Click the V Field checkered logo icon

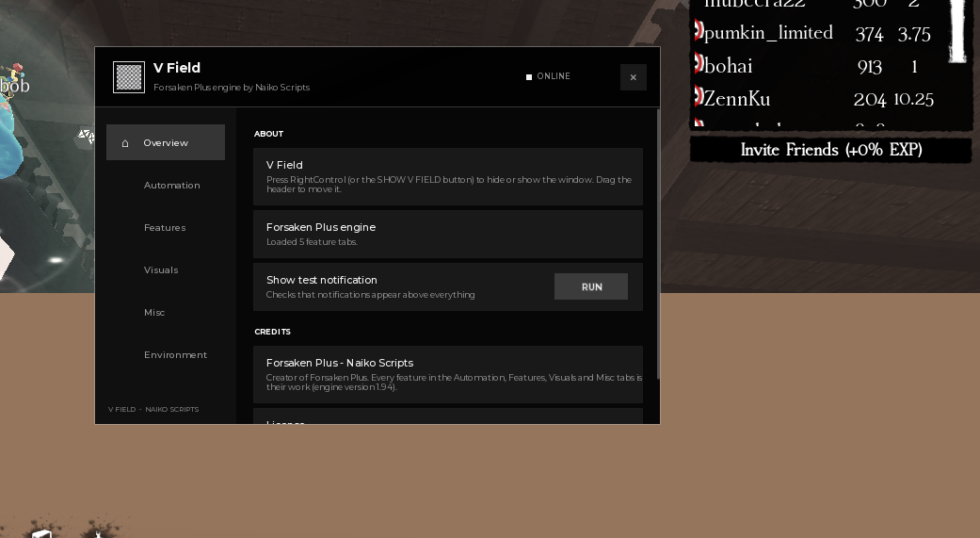(x=129, y=77)
